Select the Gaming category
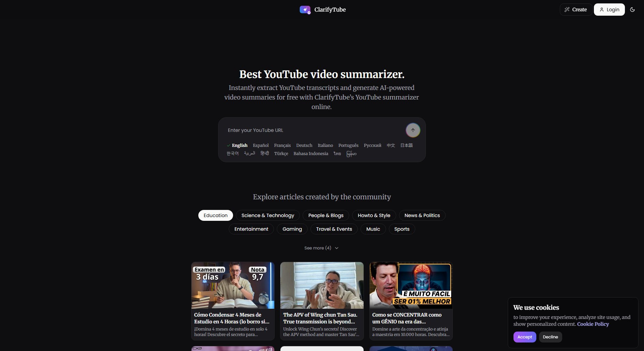 coord(292,229)
